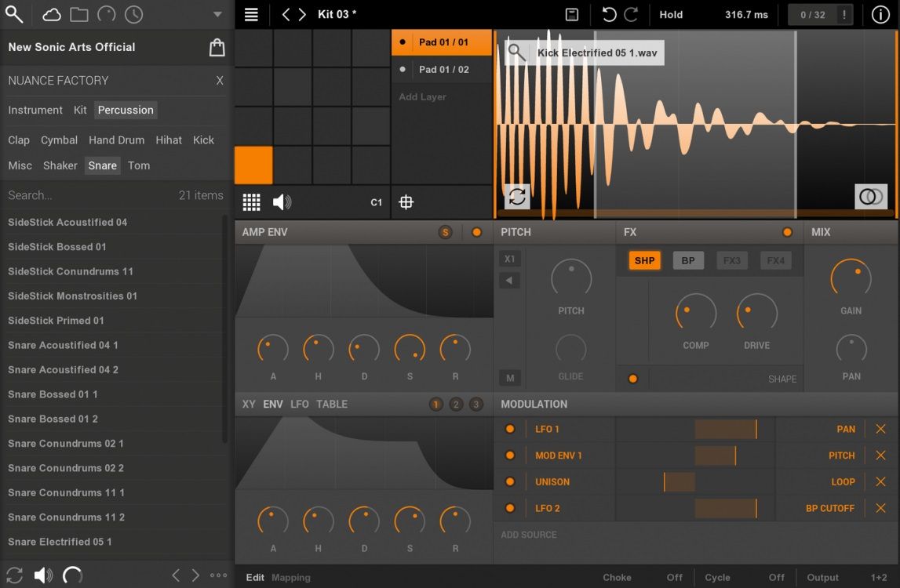Image resolution: width=900 pixels, height=588 pixels.
Task: Select layer Pad 01 / 01
Action: pos(442,42)
